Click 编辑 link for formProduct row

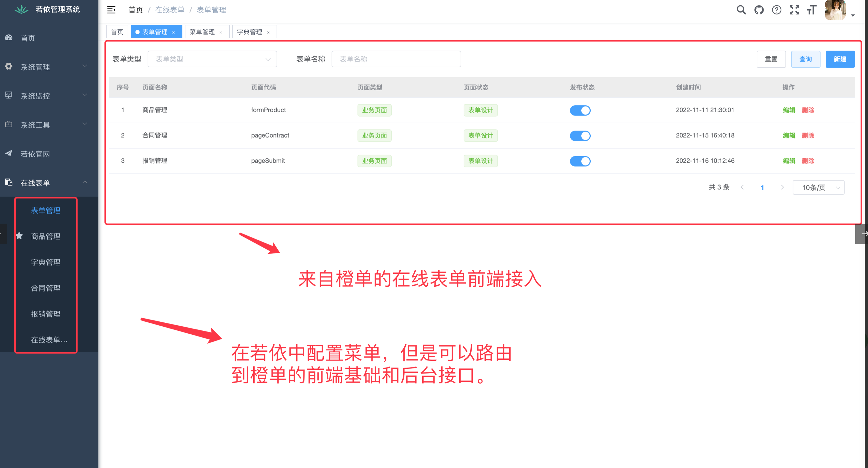789,110
